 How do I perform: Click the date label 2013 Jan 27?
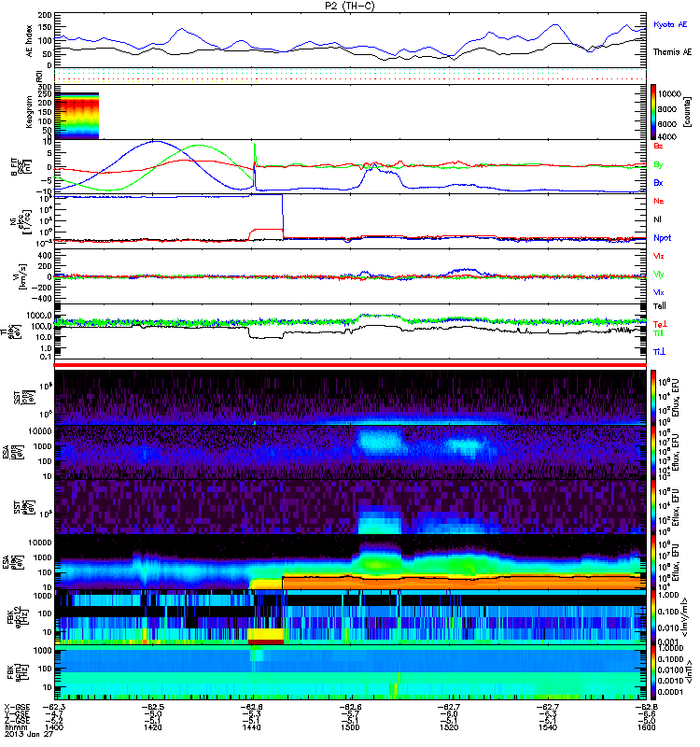[x=28, y=734]
